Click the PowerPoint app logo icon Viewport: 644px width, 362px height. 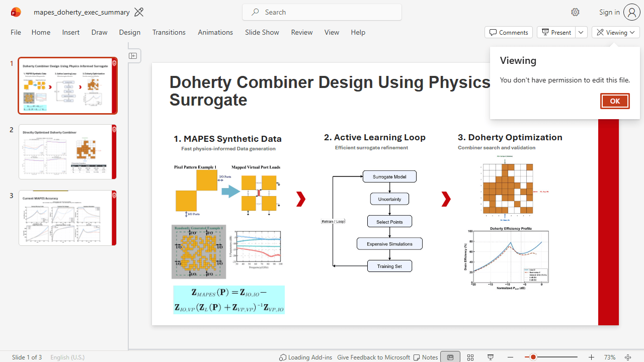pos(16,12)
